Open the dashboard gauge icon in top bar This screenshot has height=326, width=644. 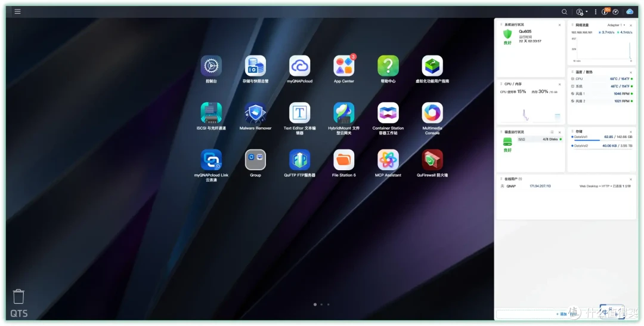click(x=615, y=12)
